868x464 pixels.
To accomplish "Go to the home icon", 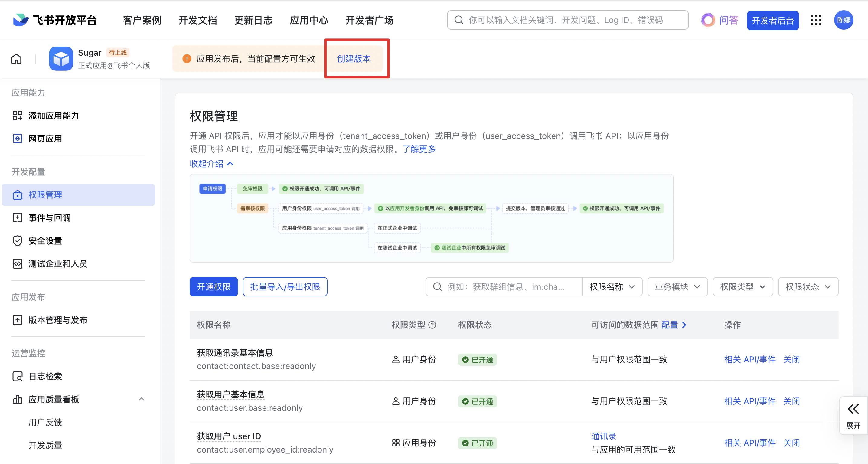I will (16, 59).
